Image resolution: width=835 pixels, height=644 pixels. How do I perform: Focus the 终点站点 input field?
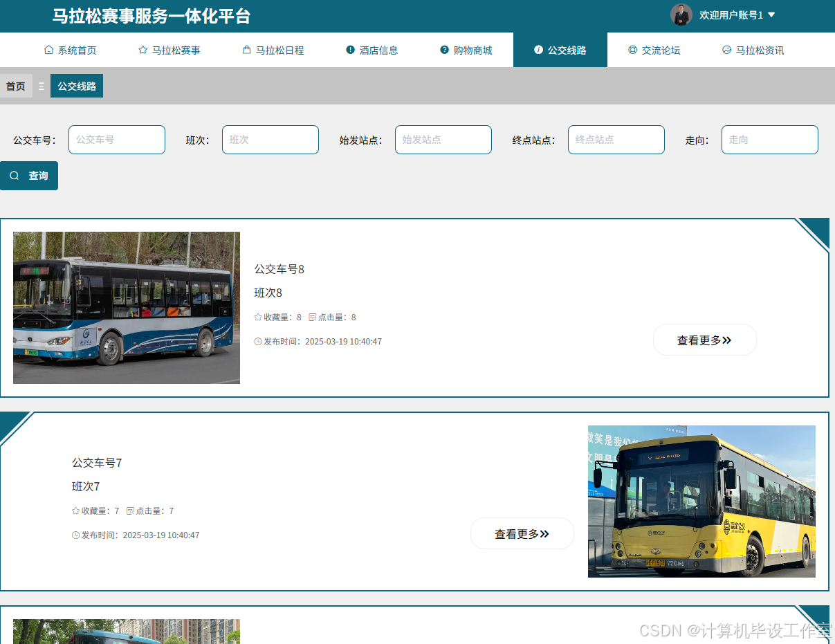point(616,140)
